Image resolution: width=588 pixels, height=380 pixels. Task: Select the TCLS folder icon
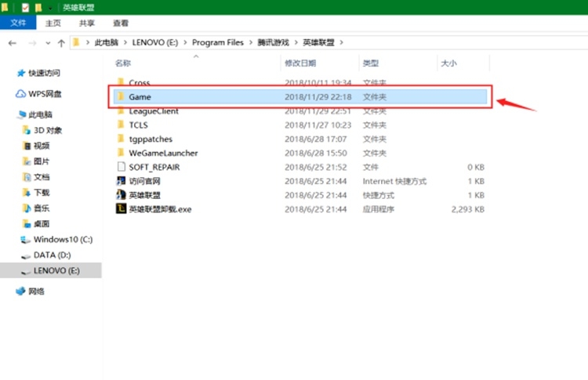121,125
